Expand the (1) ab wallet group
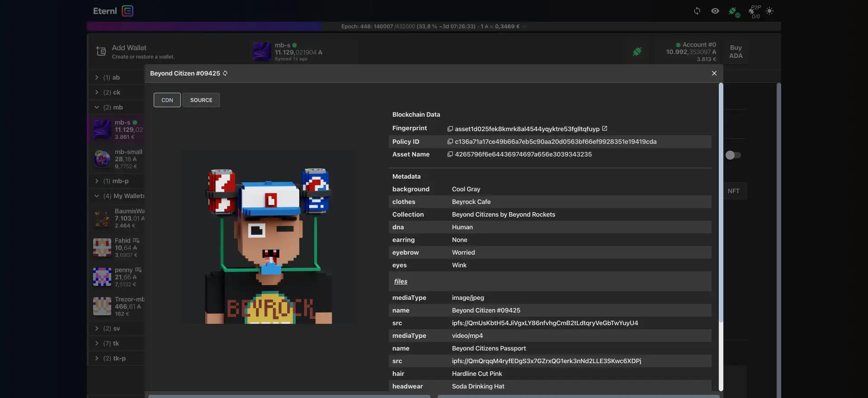The width and height of the screenshot is (868, 398). (97, 77)
